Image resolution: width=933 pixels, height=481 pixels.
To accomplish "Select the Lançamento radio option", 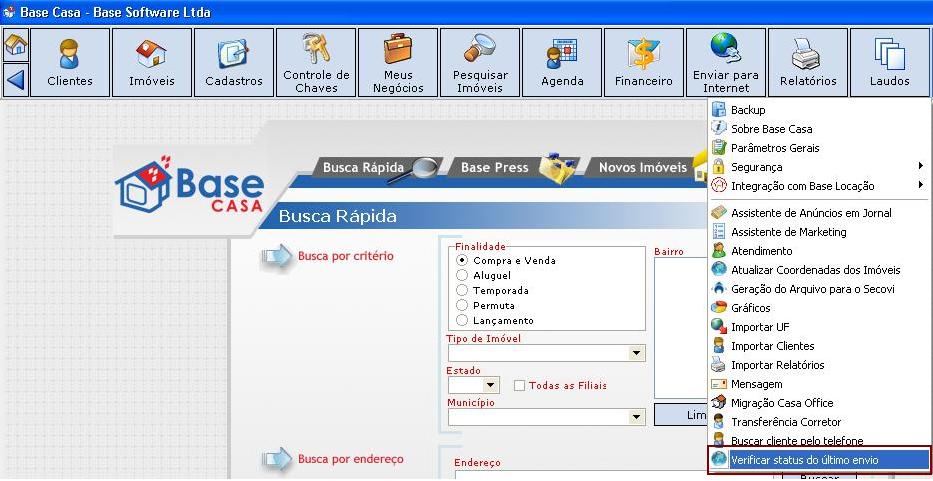I will point(462,320).
